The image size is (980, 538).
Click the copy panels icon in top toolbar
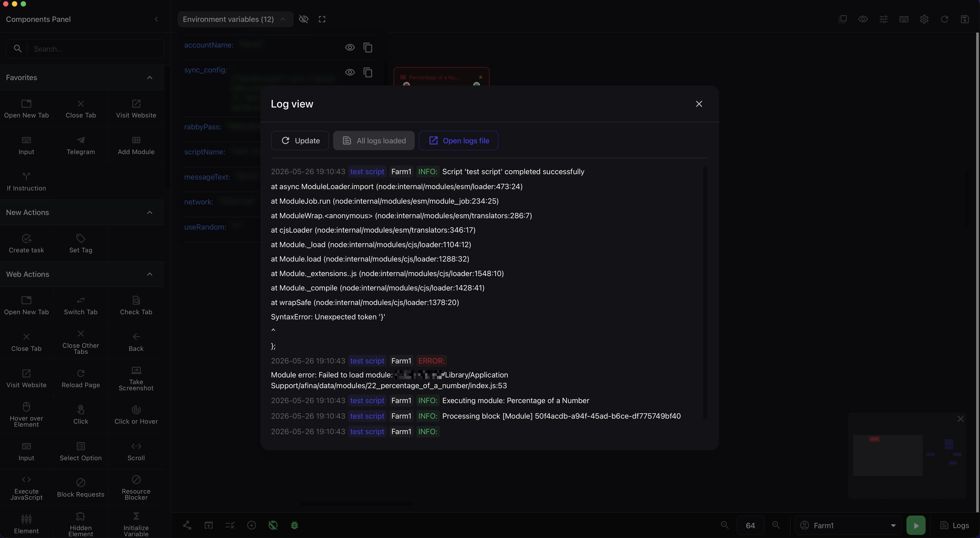point(842,19)
